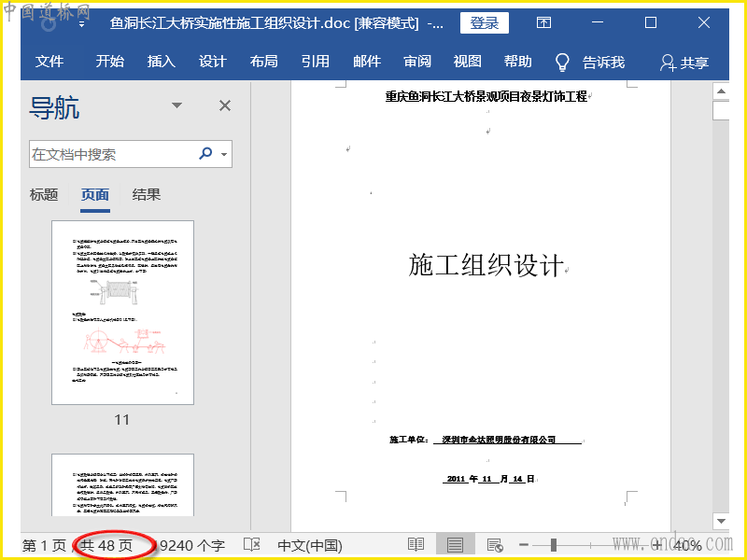Viewport: 747px width, 560px height.
Task: Click the zoom out minus button
Action: click(x=524, y=545)
